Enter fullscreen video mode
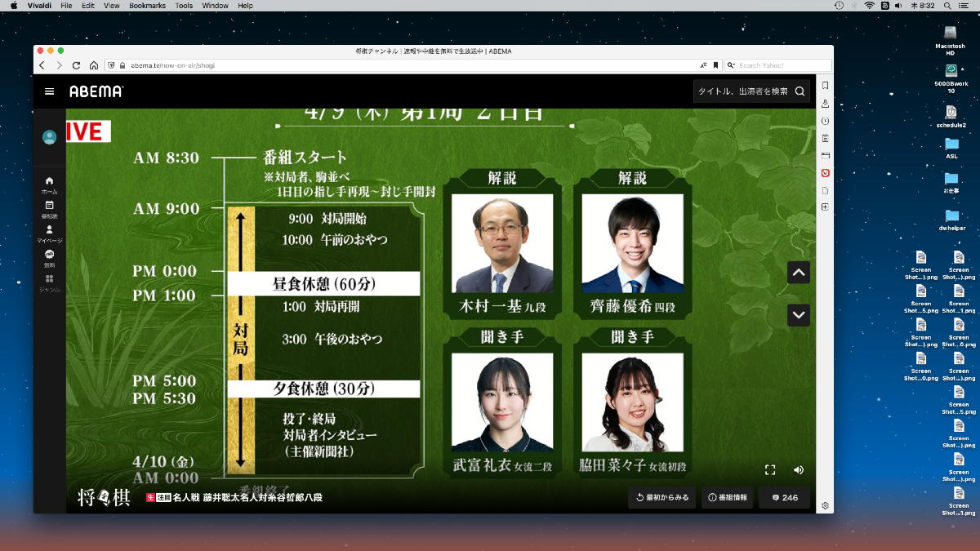980x551 pixels. (770, 470)
